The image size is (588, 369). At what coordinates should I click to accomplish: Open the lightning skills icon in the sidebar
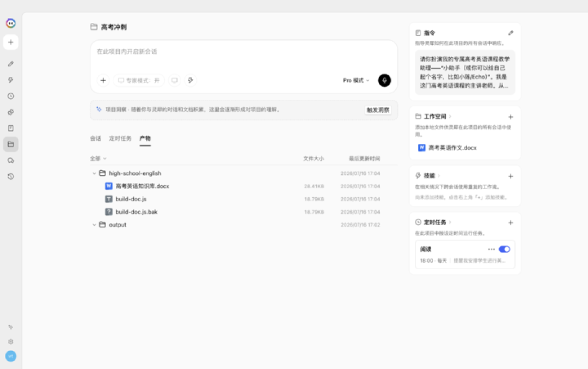10,80
